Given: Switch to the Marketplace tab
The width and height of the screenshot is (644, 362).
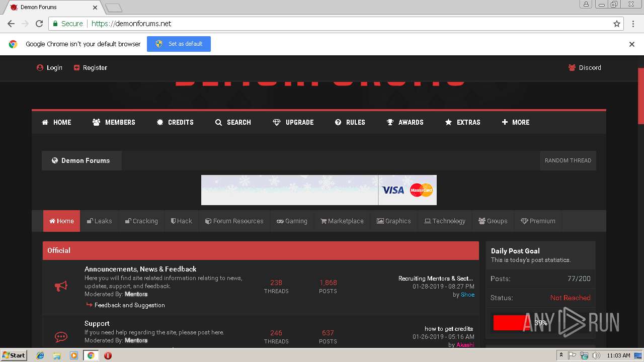Looking at the screenshot, I should 342,221.
